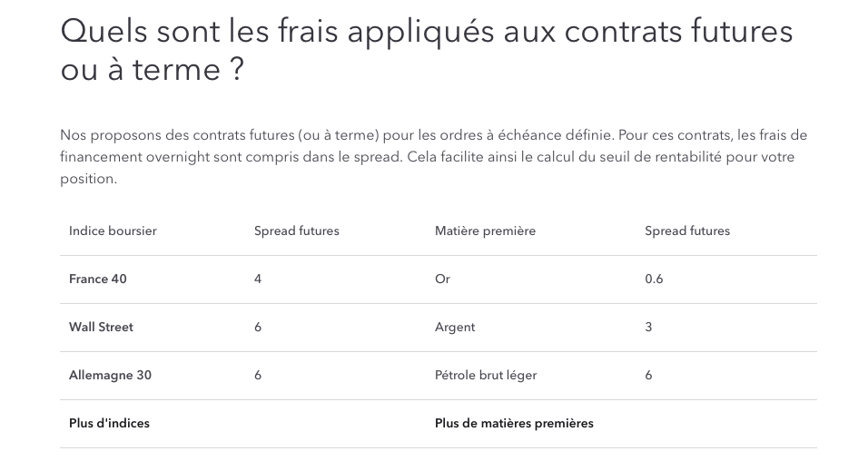Click the Or spread value 0.6

654,280
